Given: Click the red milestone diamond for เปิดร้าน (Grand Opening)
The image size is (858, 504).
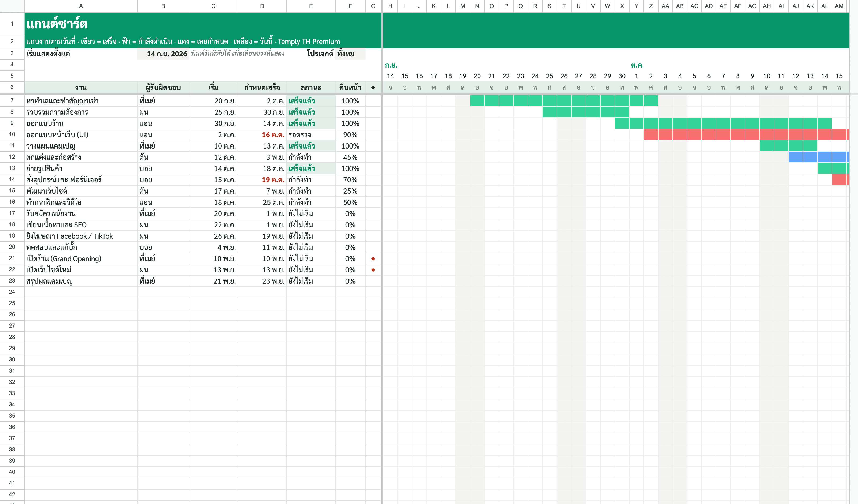Looking at the screenshot, I should [373, 259].
